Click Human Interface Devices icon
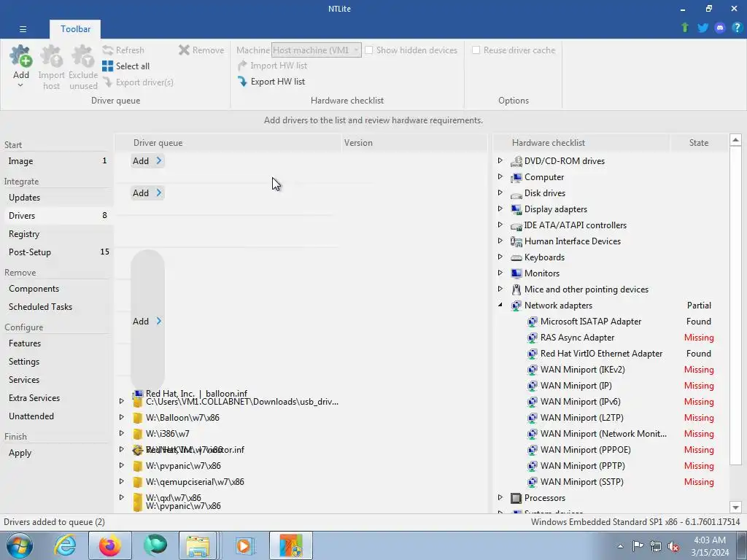Viewport: 747px width, 560px height. (x=516, y=241)
